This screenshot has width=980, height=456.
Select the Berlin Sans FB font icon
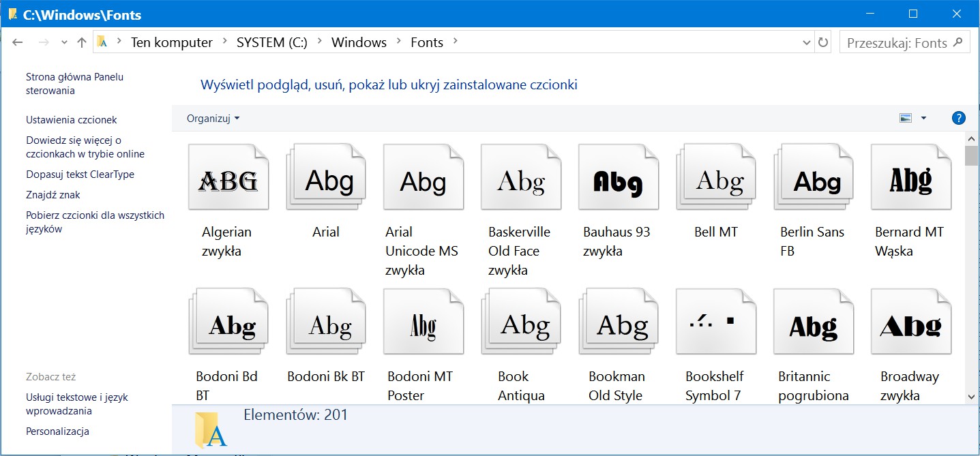click(x=813, y=177)
